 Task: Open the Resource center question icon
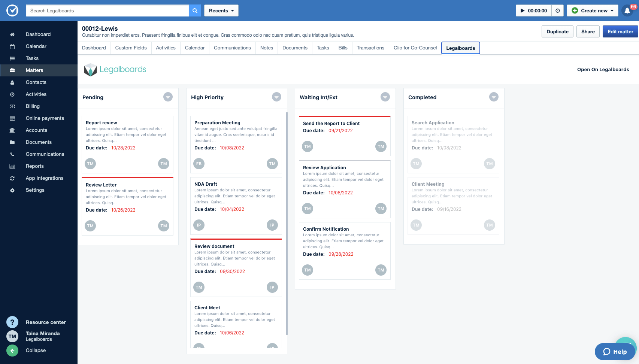(12, 322)
